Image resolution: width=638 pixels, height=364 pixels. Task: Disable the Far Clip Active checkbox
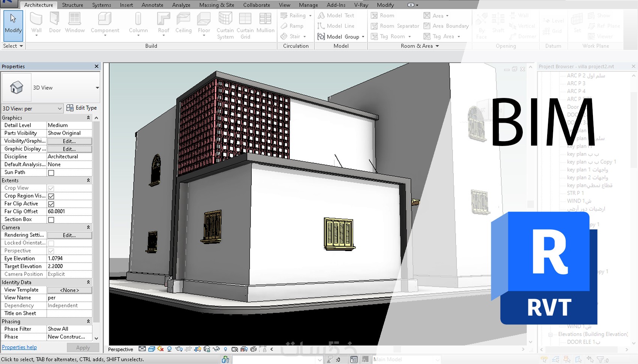(x=51, y=204)
